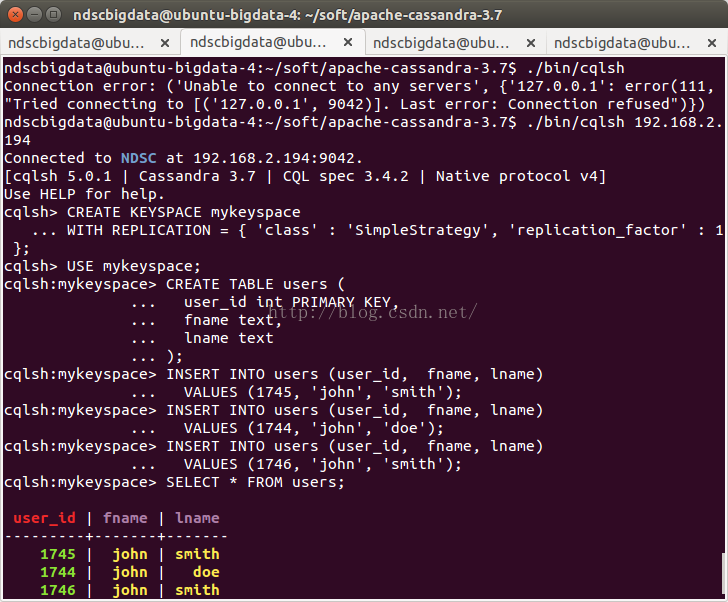728x602 pixels.
Task: Close the fourth terminal tab via its X
Action: (712, 43)
